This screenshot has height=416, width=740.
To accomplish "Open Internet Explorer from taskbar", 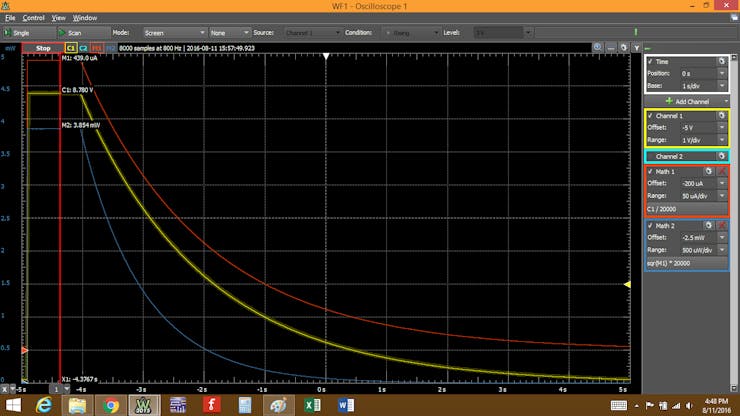I will 44,405.
